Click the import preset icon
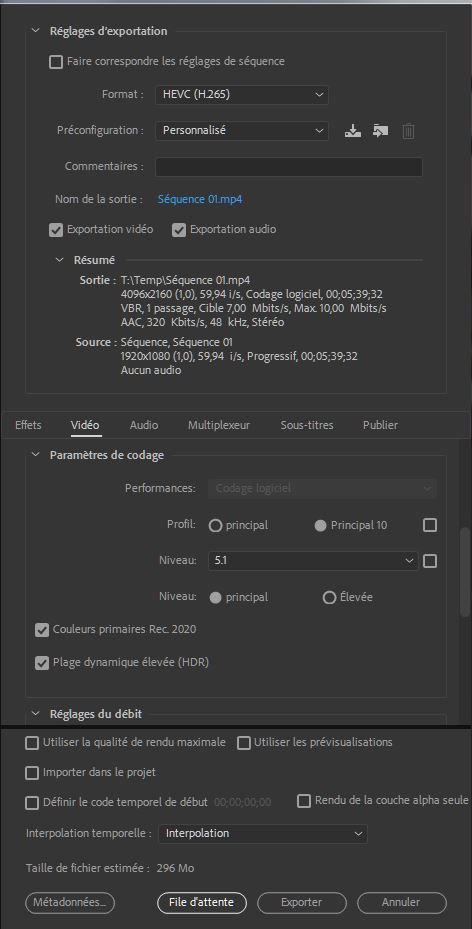The image size is (472, 929). [x=380, y=130]
